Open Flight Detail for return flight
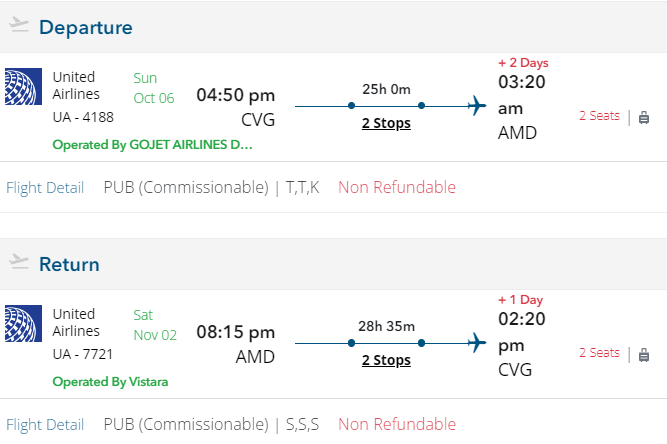 (45, 424)
